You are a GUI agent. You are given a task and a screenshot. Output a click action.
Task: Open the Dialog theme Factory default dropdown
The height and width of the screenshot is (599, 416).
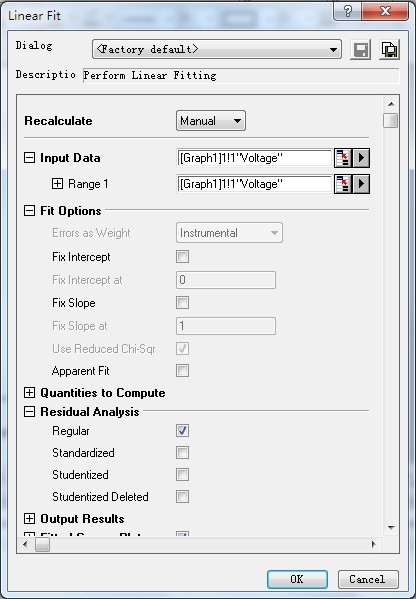tap(217, 49)
